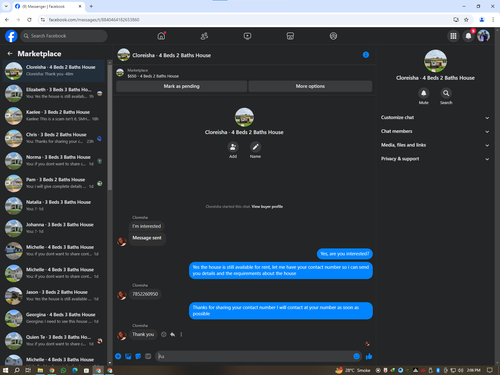The image size is (500, 375).
Task: Open WhatsApp from the taskbar
Action: (x=63, y=370)
